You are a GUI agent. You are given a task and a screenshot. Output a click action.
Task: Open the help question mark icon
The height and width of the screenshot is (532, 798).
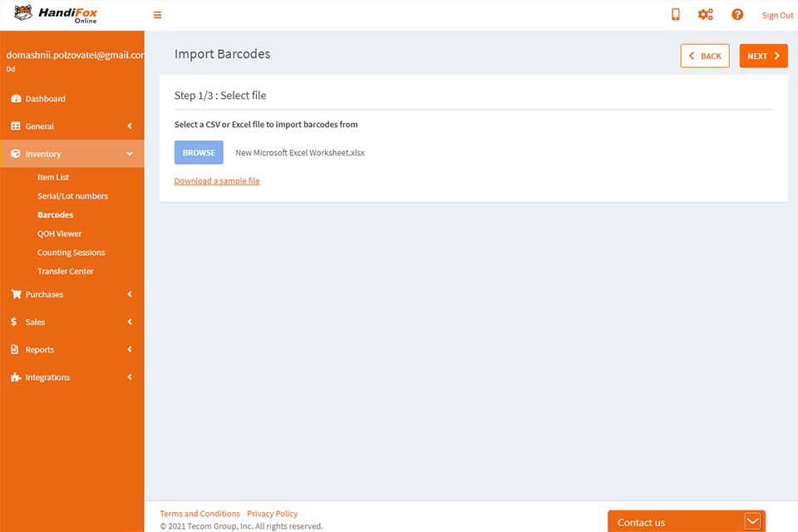pyautogui.click(x=737, y=14)
